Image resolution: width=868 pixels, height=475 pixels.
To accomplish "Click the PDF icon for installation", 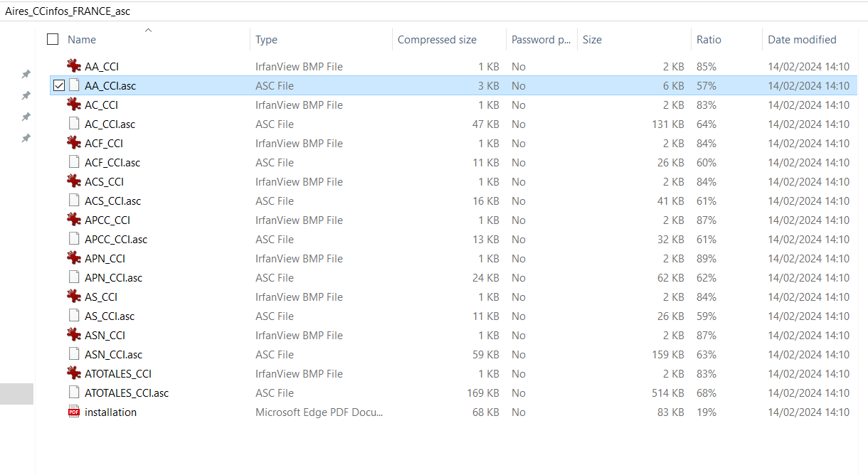I will 74,412.
